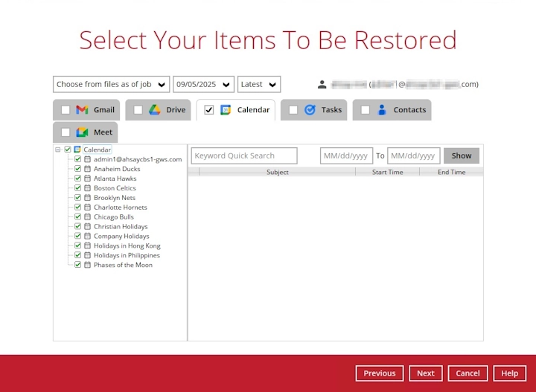The height and width of the screenshot is (392, 536).
Task: Click the Google Calendar tab icon
Action: click(x=226, y=110)
